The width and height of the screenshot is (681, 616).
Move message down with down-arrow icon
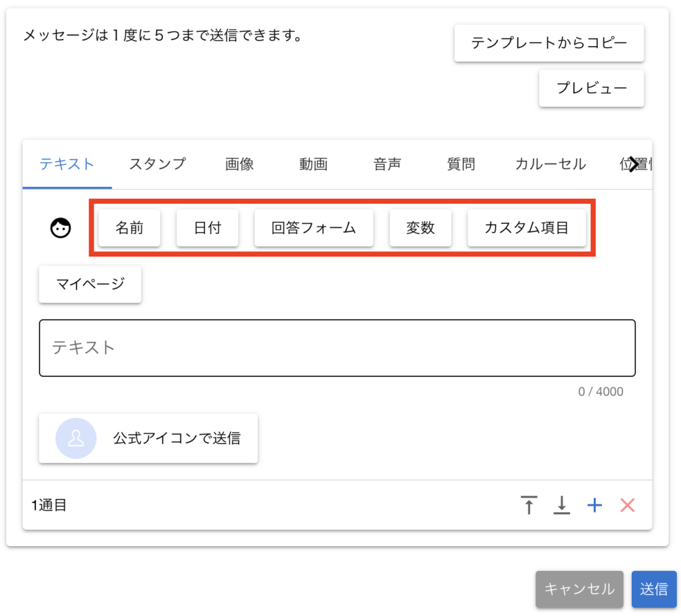(x=562, y=505)
